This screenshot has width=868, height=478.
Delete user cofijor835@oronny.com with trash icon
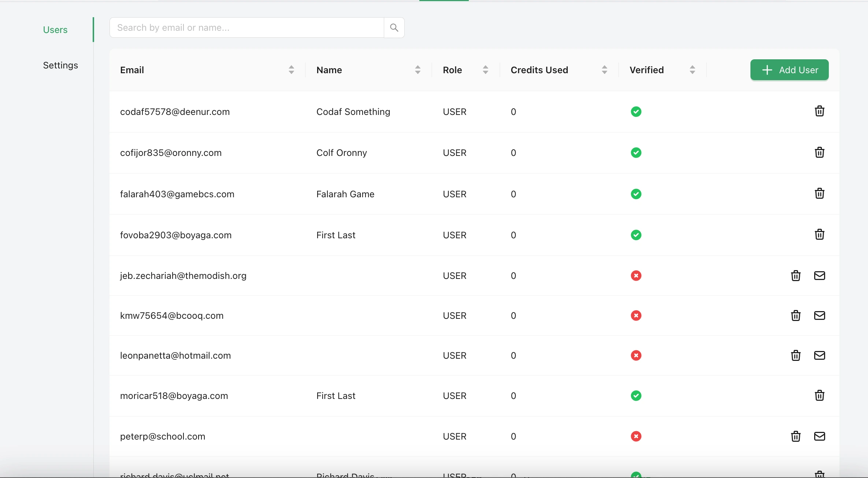(819, 152)
